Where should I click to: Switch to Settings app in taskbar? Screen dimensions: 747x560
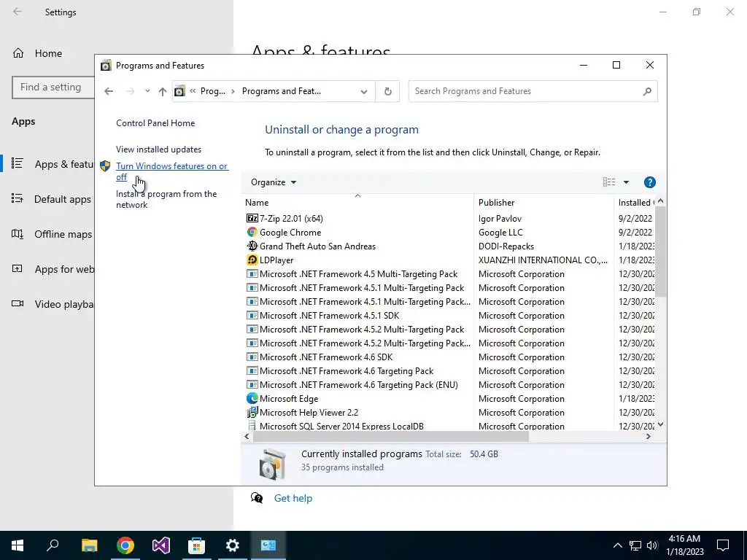pyautogui.click(x=233, y=545)
